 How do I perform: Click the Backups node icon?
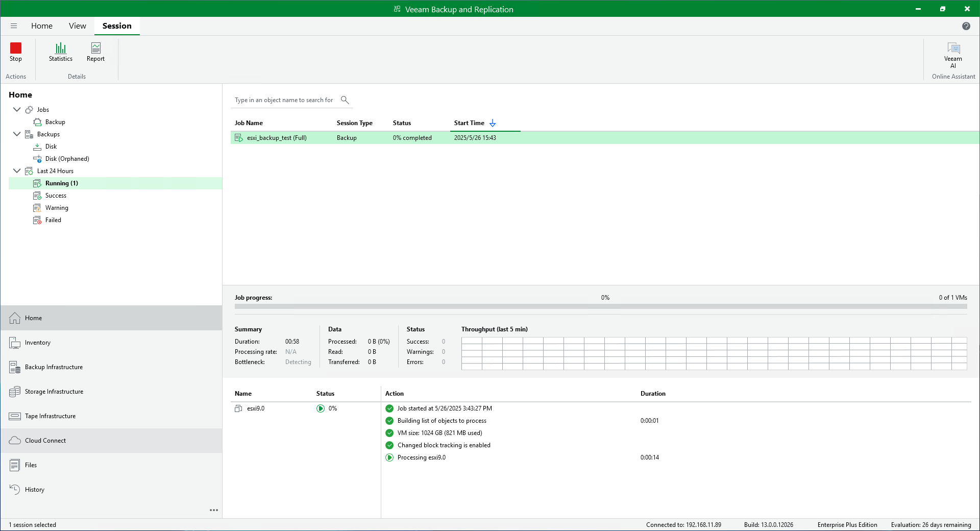tap(29, 134)
